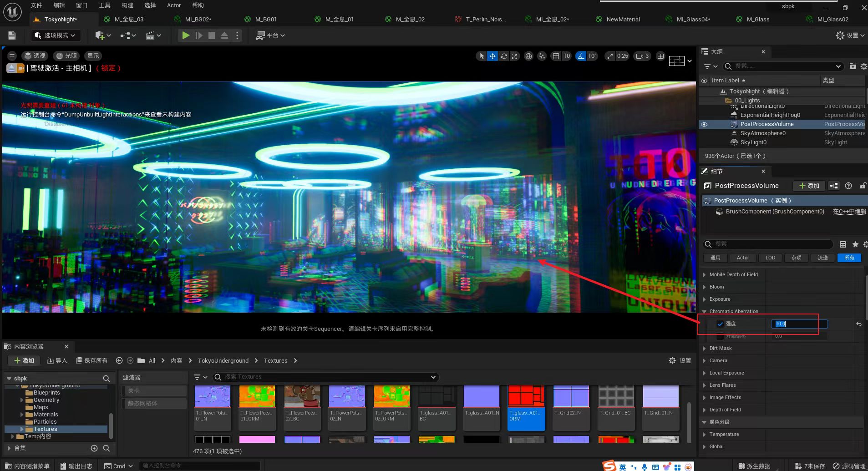Open the 文件 menu

[x=36, y=5]
